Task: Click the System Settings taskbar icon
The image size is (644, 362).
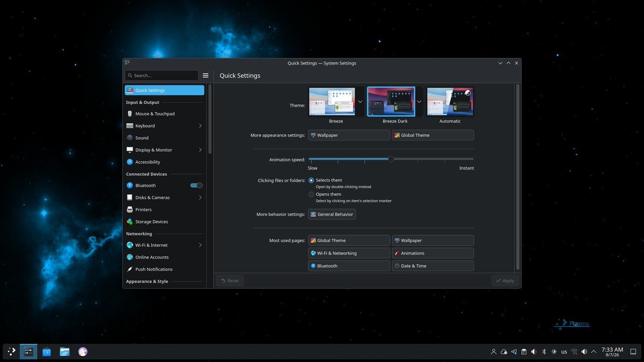Action: (x=28, y=352)
